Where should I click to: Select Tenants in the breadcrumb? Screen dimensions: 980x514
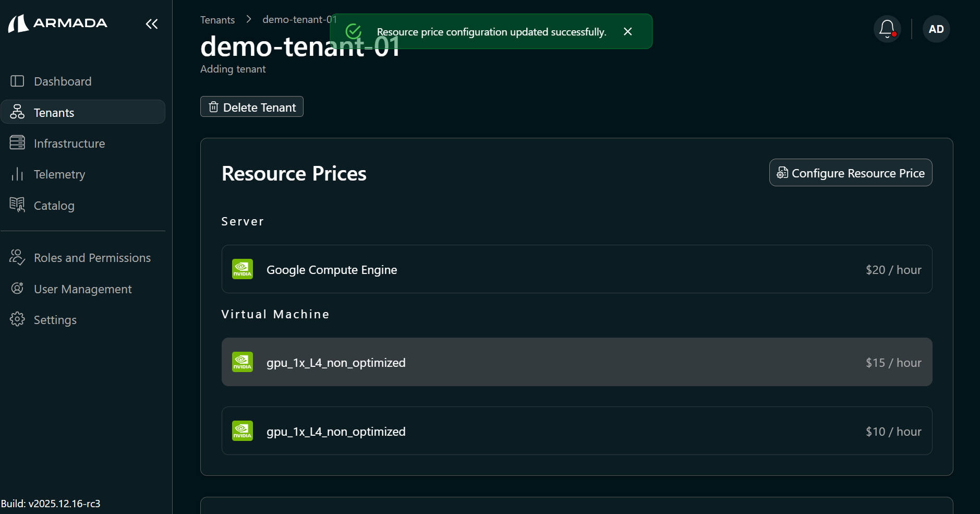point(217,19)
